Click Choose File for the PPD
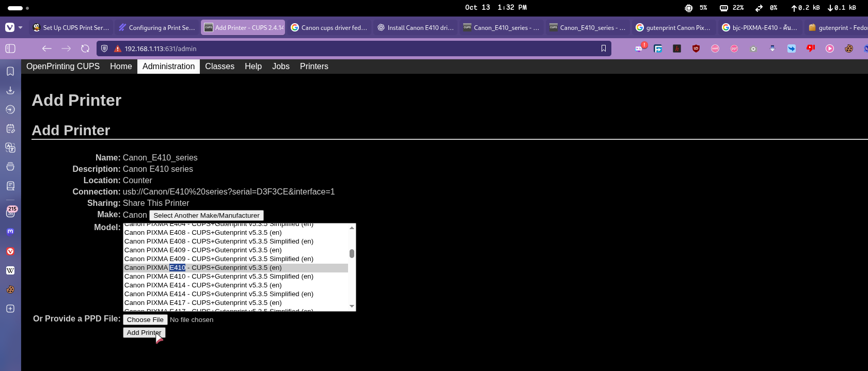Screen dimensions: 868x371 pos(145,320)
